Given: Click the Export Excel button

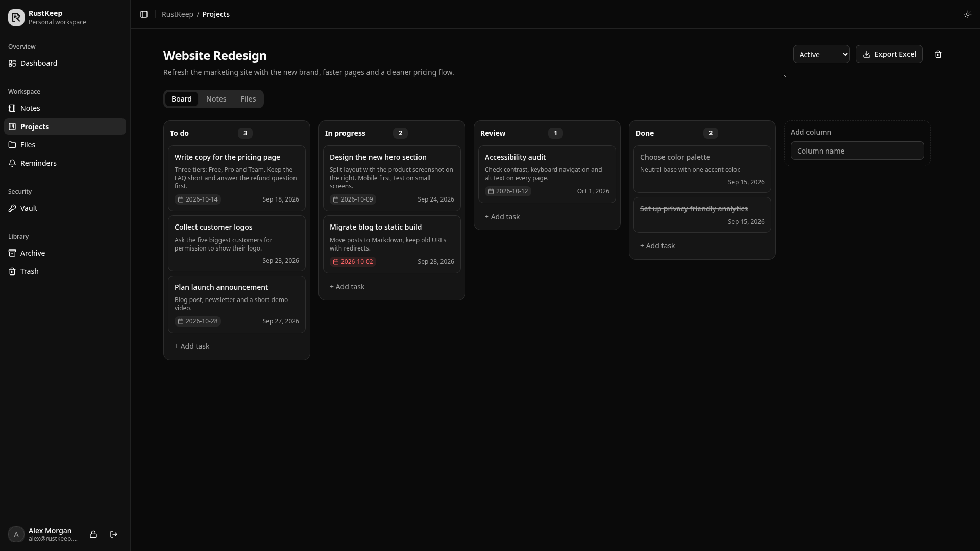Looking at the screenshot, I should point(889,54).
